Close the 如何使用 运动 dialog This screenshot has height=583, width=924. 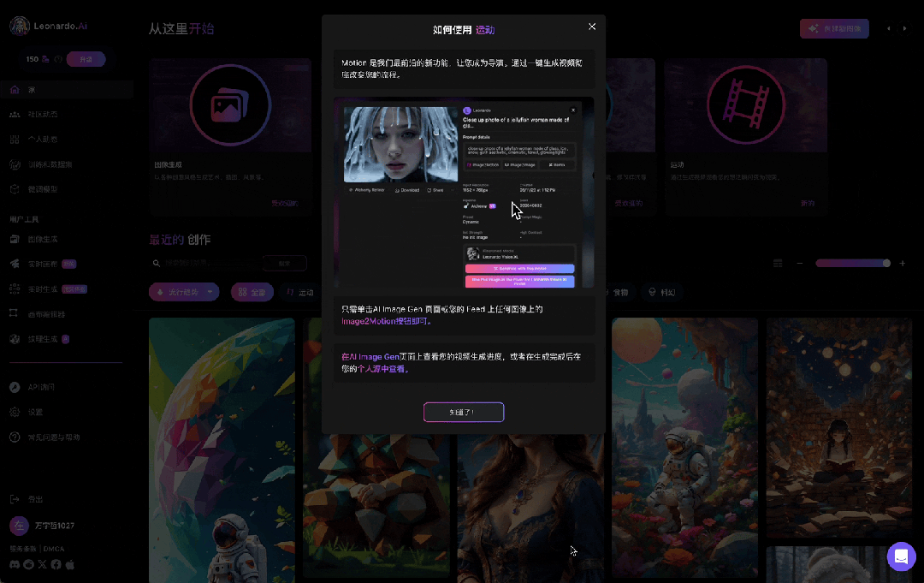[592, 27]
